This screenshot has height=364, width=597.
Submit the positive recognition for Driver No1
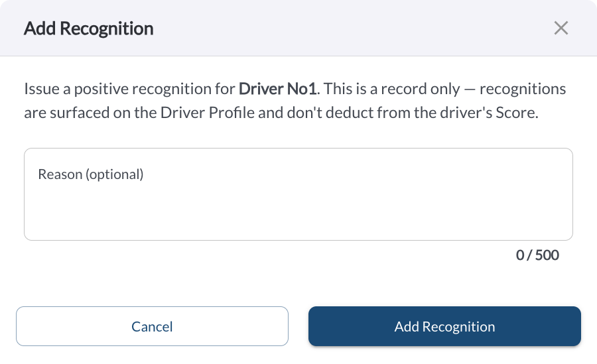(x=444, y=326)
